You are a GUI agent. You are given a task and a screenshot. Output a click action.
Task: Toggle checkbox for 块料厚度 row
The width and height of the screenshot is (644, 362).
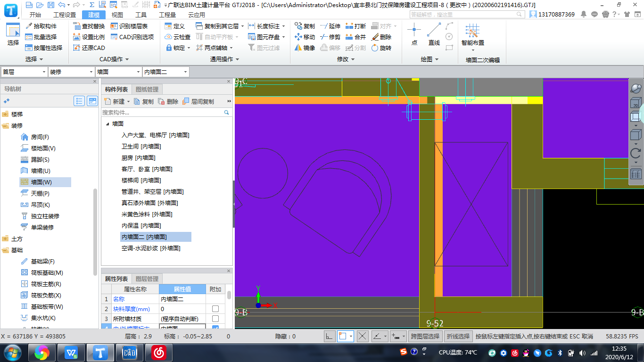point(215,309)
